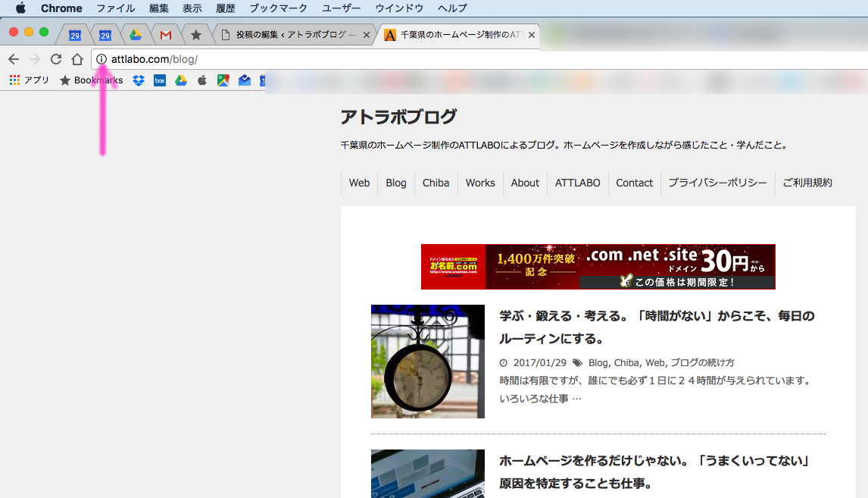Open the Chiba navigation link
Viewport: 868px width, 498px height.
click(436, 183)
